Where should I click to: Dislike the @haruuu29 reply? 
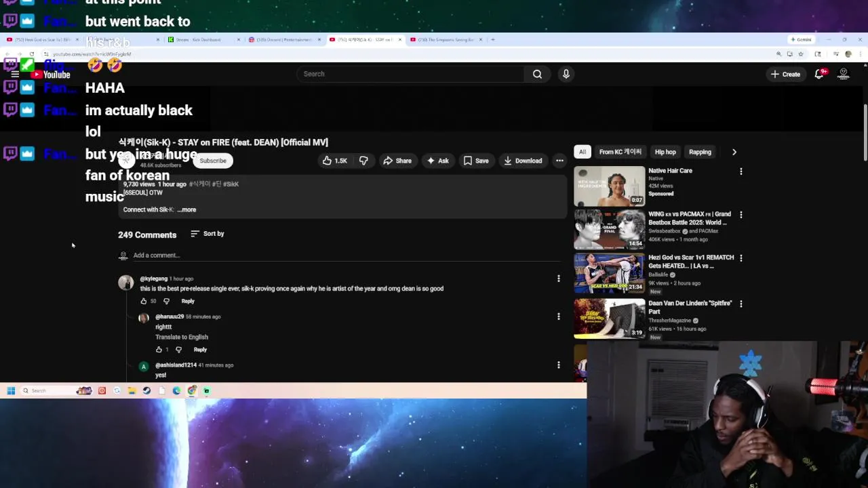pos(178,350)
